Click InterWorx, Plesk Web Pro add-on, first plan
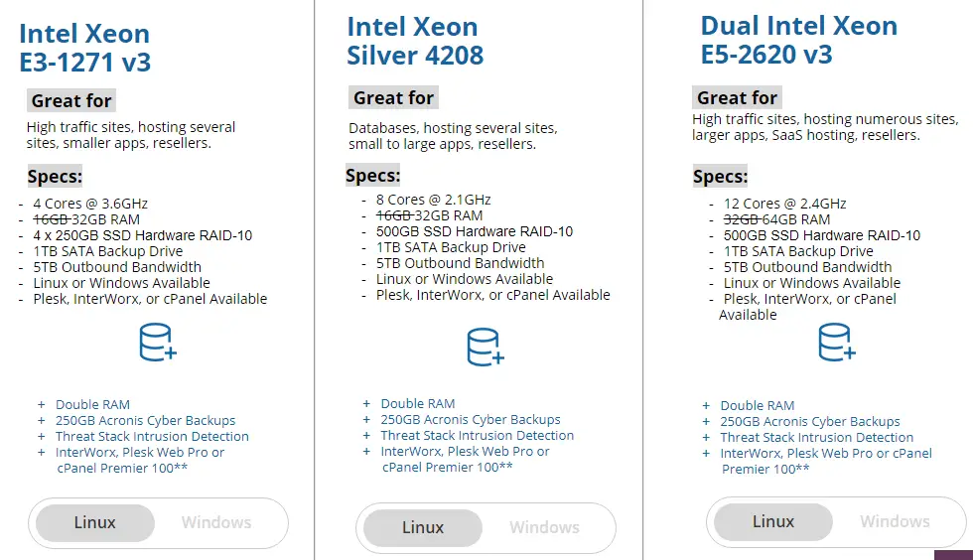The width and height of the screenshot is (973, 560). point(140,460)
